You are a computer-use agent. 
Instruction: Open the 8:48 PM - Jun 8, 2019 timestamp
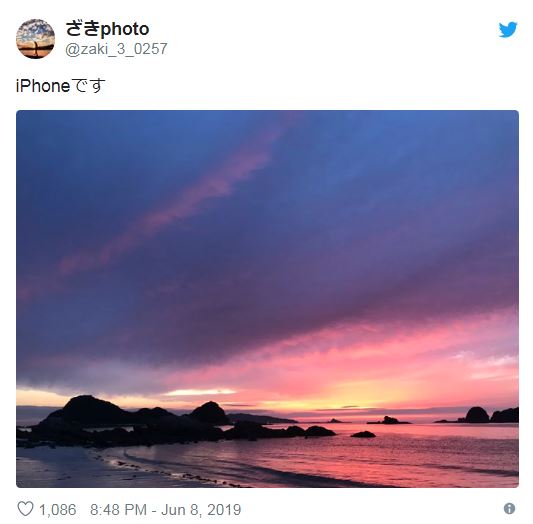point(166,510)
